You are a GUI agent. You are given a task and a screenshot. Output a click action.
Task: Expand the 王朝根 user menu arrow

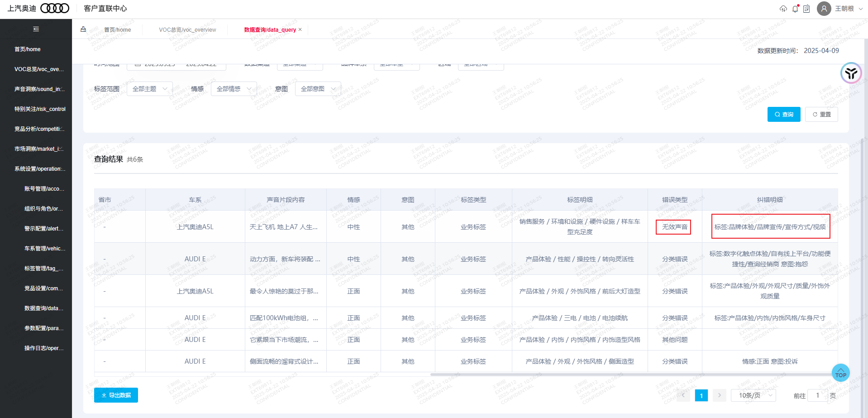coord(861,9)
